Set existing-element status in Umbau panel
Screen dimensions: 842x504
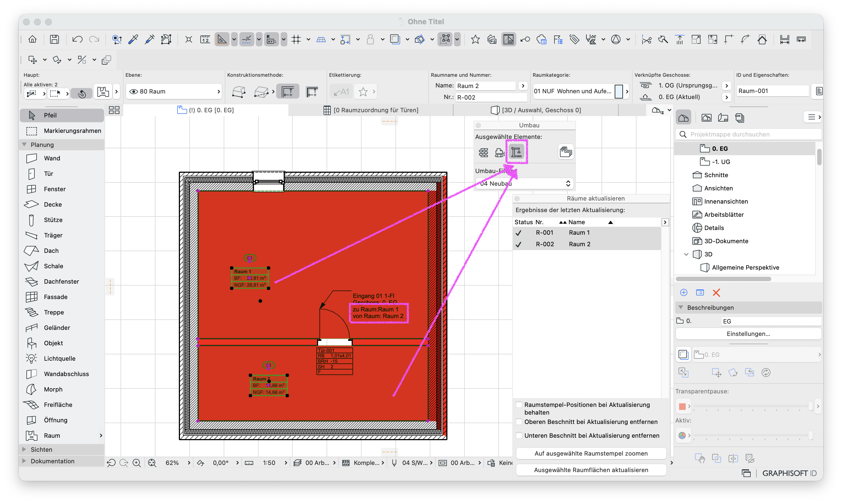click(483, 152)
